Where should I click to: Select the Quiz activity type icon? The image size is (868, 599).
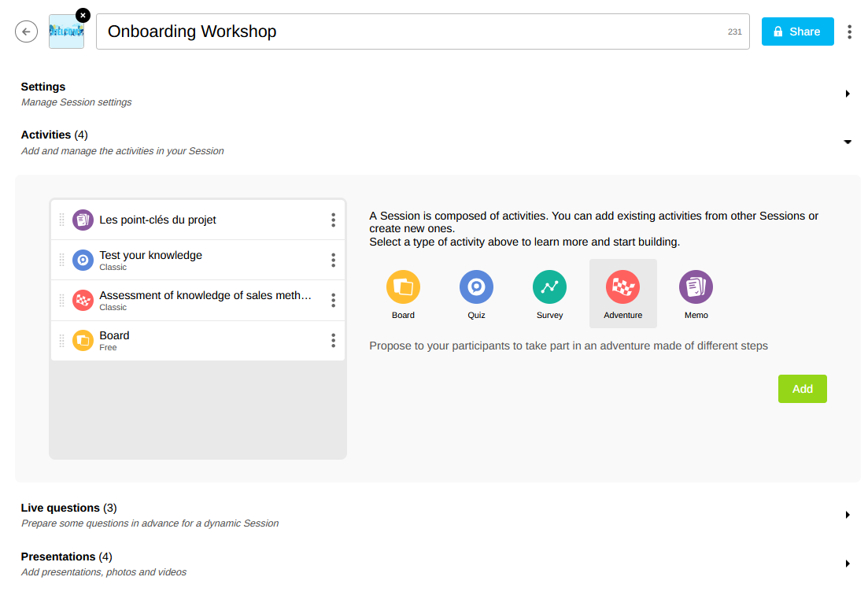click(x=476, y=287)
